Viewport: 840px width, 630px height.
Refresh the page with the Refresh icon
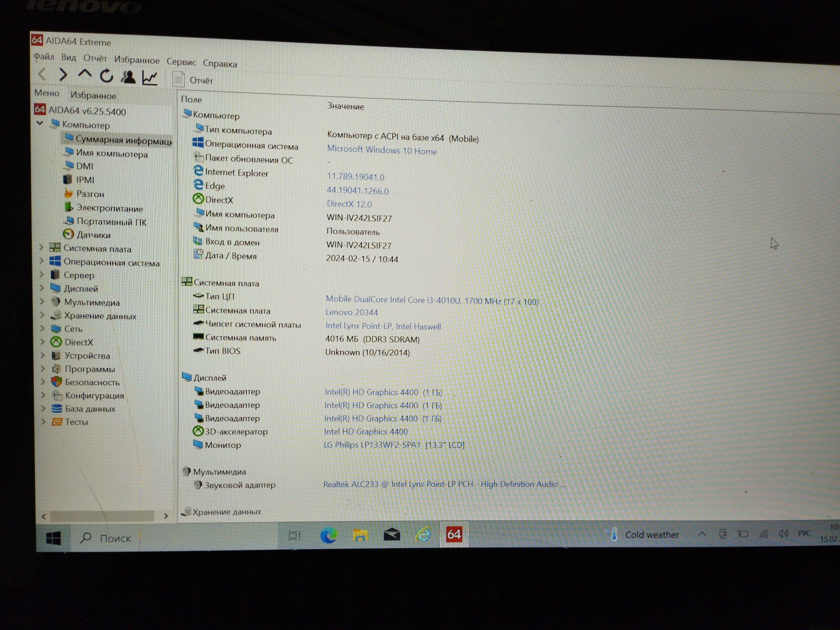[106, 76]
